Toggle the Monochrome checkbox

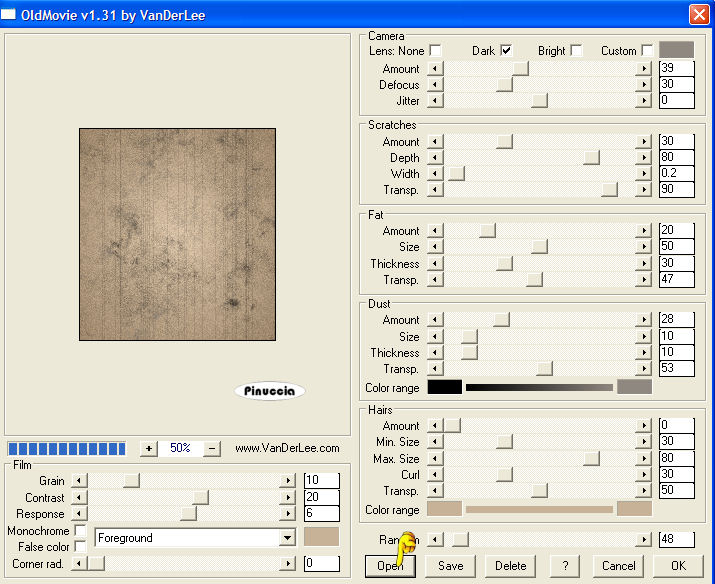[x=80, y=531]
